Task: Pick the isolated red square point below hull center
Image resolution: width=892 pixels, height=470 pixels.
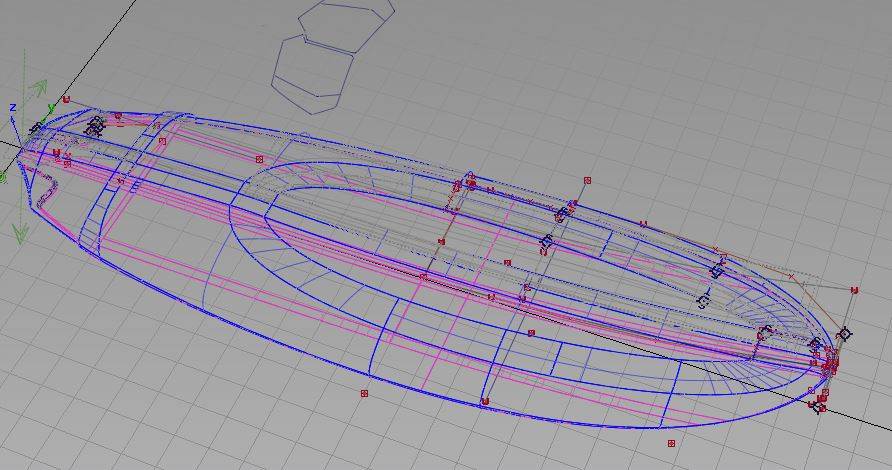Action: click(364, 394)
